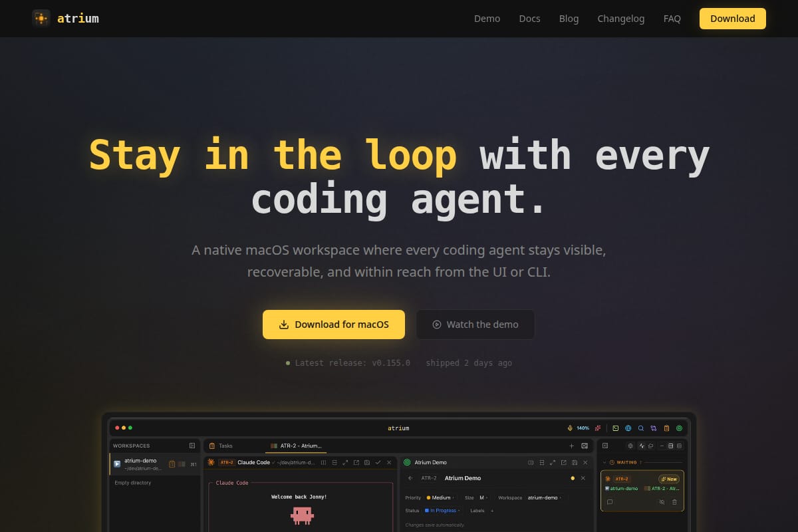Click the split-rows icon in the Claude Code pane header
Screen dimensions: 798x532
pyautogui.click(x=334, y=462)
